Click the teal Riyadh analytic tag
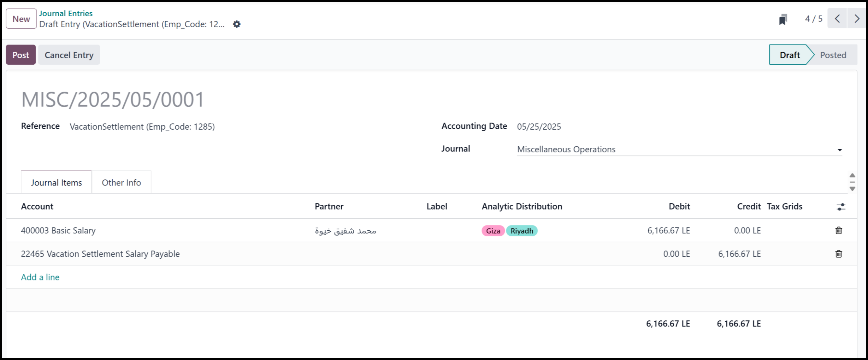Viewport: 868px width, 360px height. (521, 231)
